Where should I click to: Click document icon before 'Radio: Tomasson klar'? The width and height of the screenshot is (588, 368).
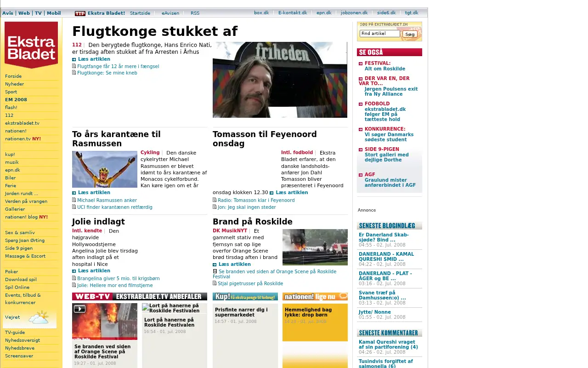point(215,200)
